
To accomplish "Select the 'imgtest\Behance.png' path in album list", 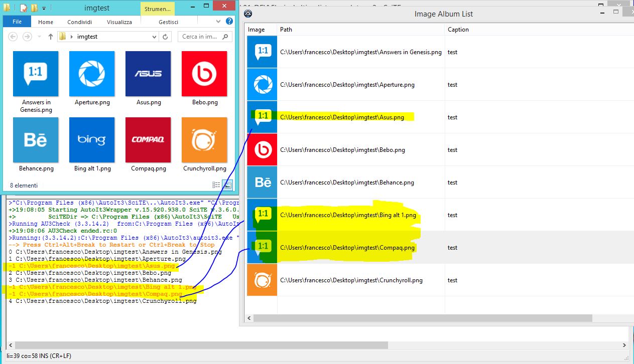I will tap(347, 183).
